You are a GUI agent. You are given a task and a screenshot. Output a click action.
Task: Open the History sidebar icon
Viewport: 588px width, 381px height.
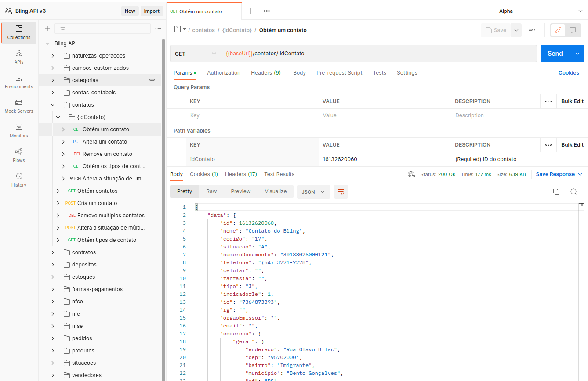(x=19, y=180)
